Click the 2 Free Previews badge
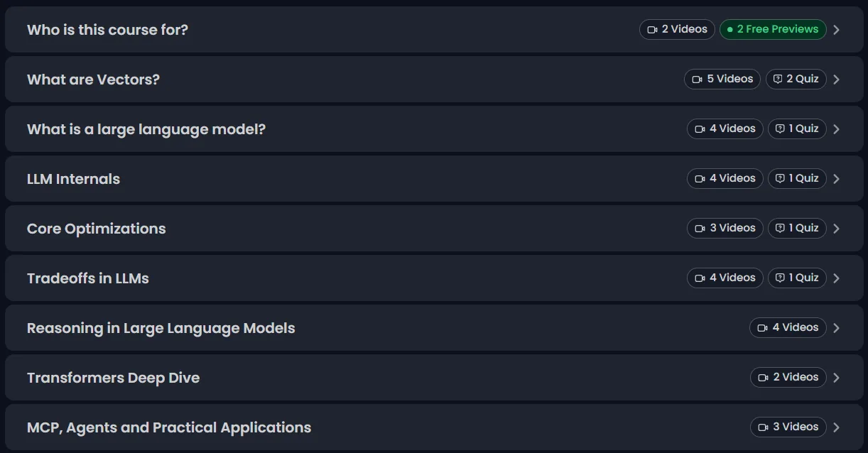The width and height of the screenshot is (868, 453). 773,29
